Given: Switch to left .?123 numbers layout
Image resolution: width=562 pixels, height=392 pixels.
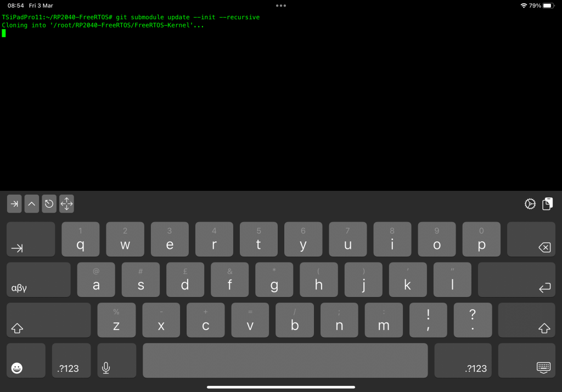Looking at the screenshot, I should coord(71,361).
